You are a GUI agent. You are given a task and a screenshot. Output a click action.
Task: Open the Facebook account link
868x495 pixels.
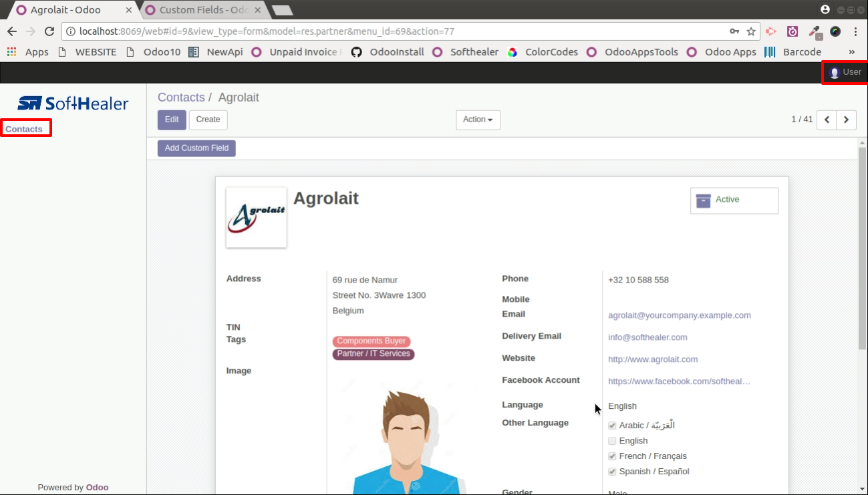[x=679, y=381]
